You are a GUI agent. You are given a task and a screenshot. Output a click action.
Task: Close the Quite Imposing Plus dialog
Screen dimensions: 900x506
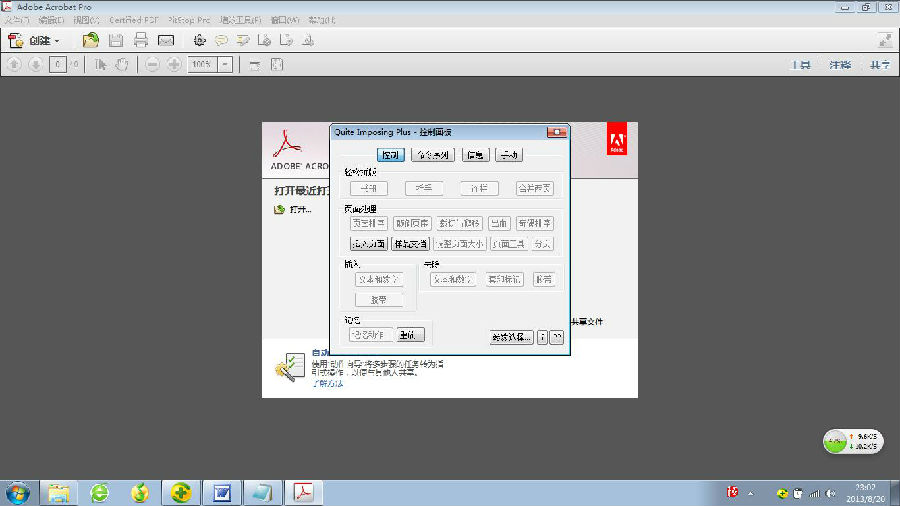[556, 133]
